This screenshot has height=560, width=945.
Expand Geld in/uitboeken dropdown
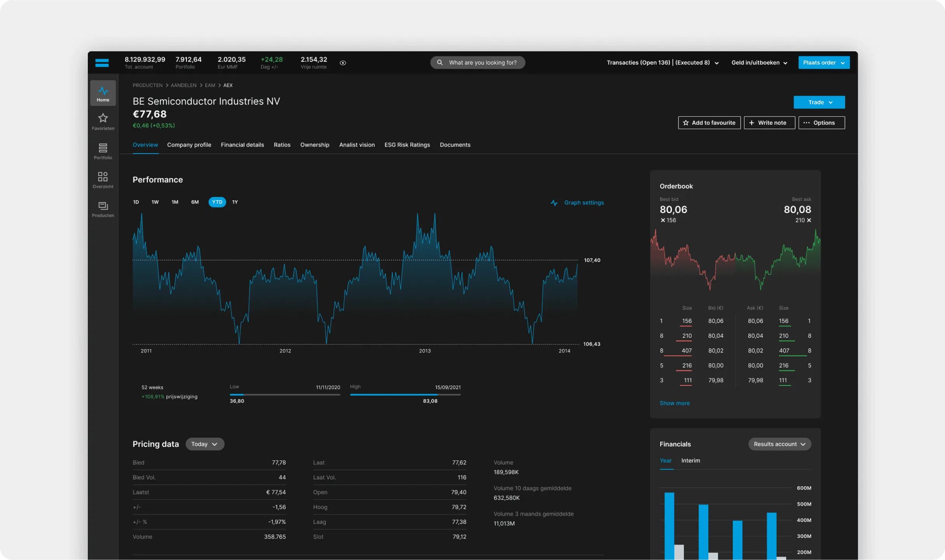[x=759, y=63]
